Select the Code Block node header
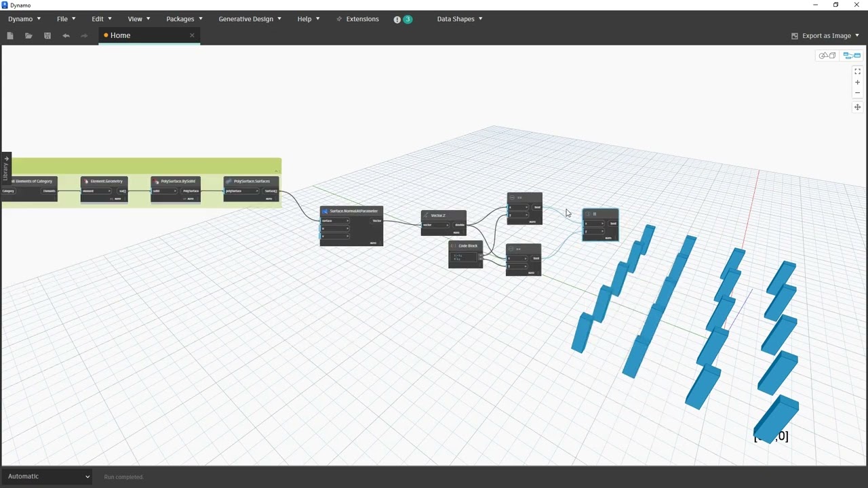The height and width of the screenshot is (488, 868). coord(466,245)
